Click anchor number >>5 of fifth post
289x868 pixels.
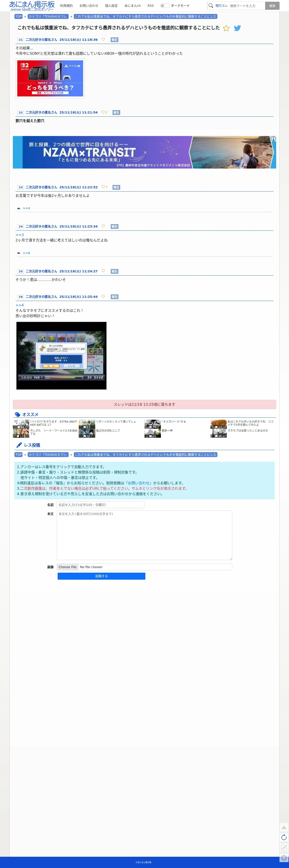(20, 271)
